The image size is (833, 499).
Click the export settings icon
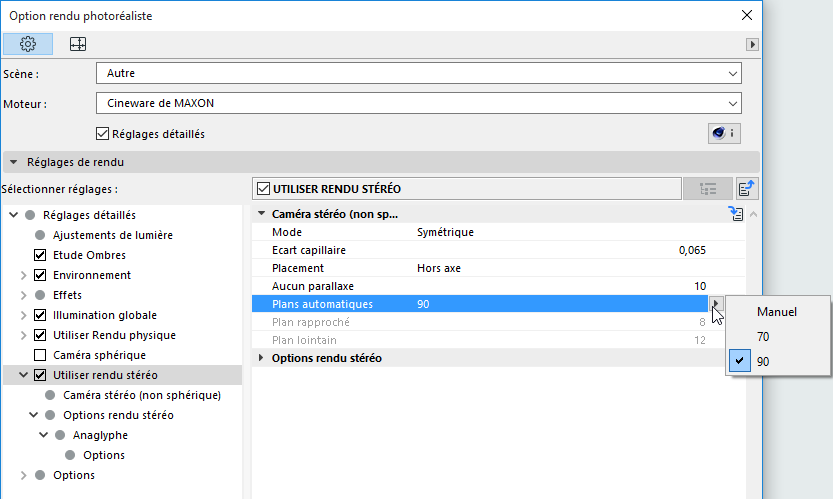click(x=746, y=189)
